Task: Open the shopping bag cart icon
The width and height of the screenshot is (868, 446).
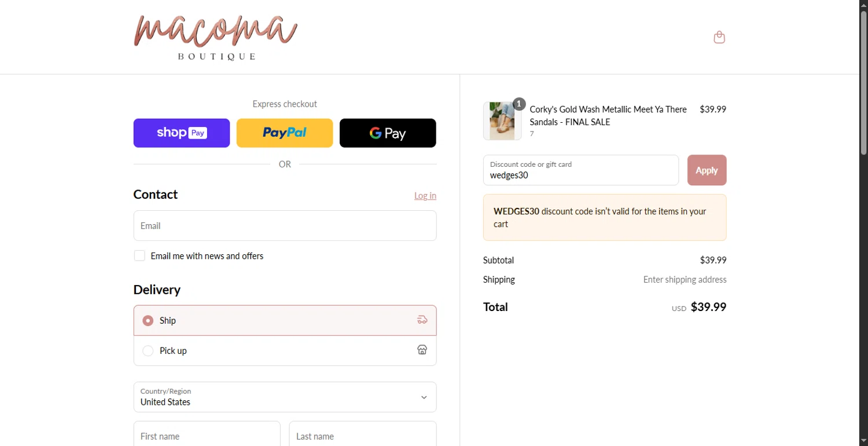Action: pos(719,37)
